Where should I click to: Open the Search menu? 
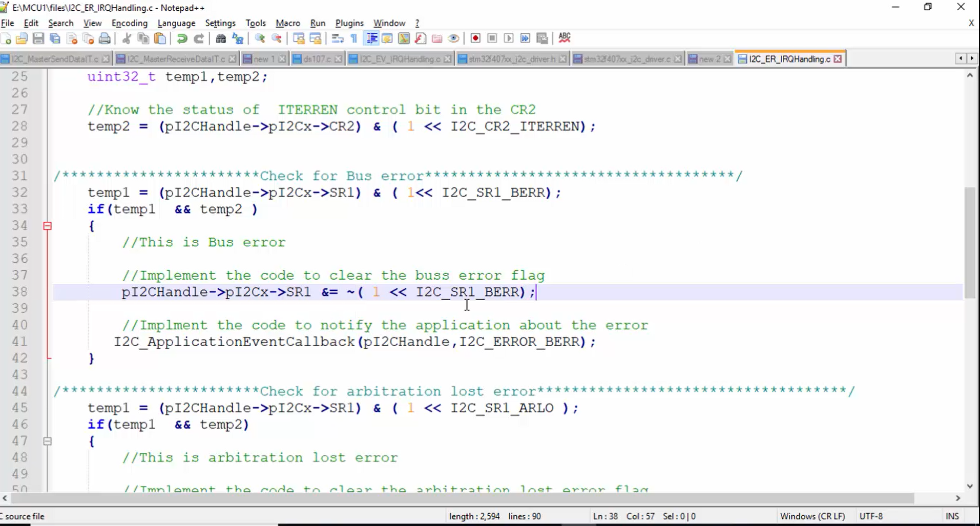click(61, 23)
